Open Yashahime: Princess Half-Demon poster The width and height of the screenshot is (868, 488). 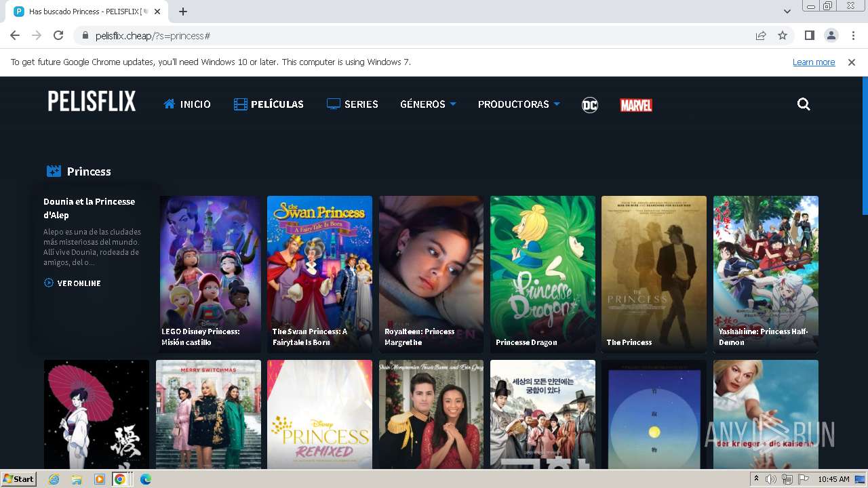coord(766,274)
